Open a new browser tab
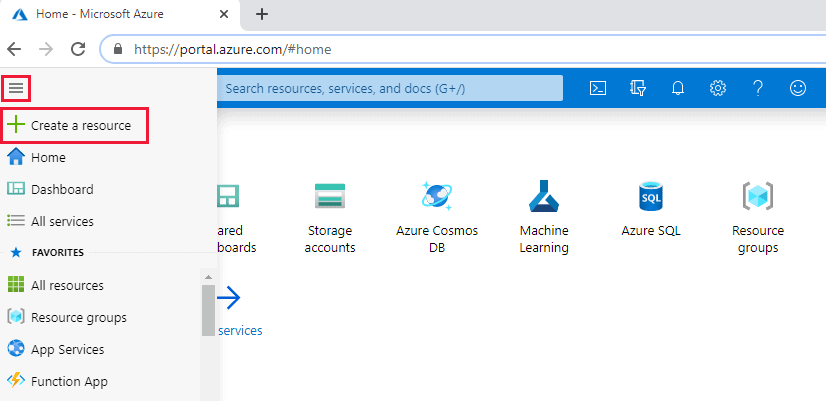The height and width of the screenshot is (401, 826). (x=262, y=14)
